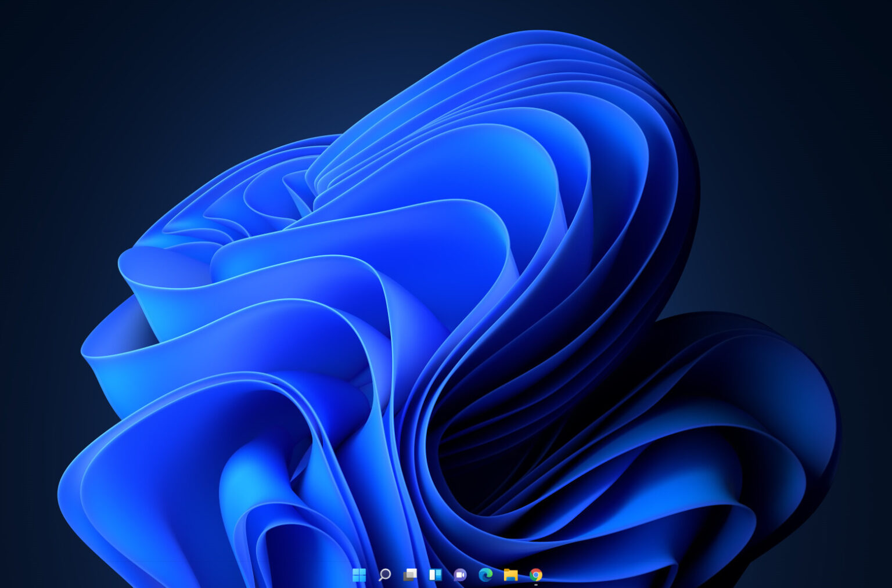Screen dimensions: 892x588
Task: Check news in the Widgets feed
Action: tap(435, 575)
